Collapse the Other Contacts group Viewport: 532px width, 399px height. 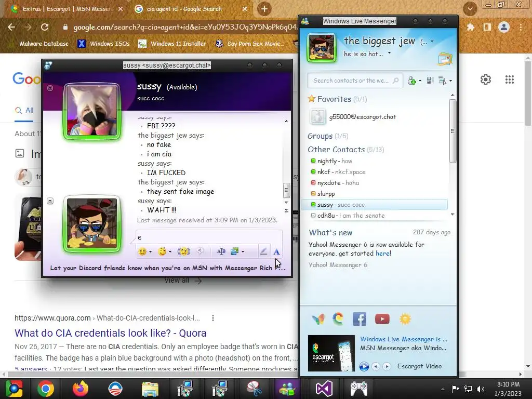point(336,150)
